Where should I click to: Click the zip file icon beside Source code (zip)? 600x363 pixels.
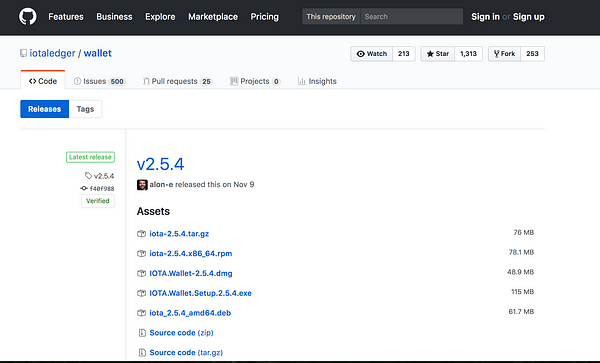(142, 333)
